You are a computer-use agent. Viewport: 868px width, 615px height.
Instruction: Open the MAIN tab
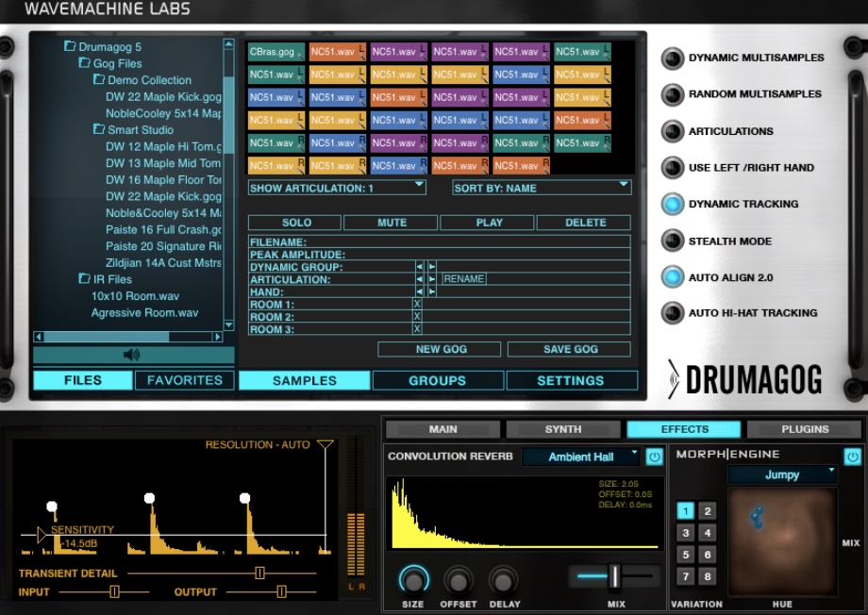[442, 429]
